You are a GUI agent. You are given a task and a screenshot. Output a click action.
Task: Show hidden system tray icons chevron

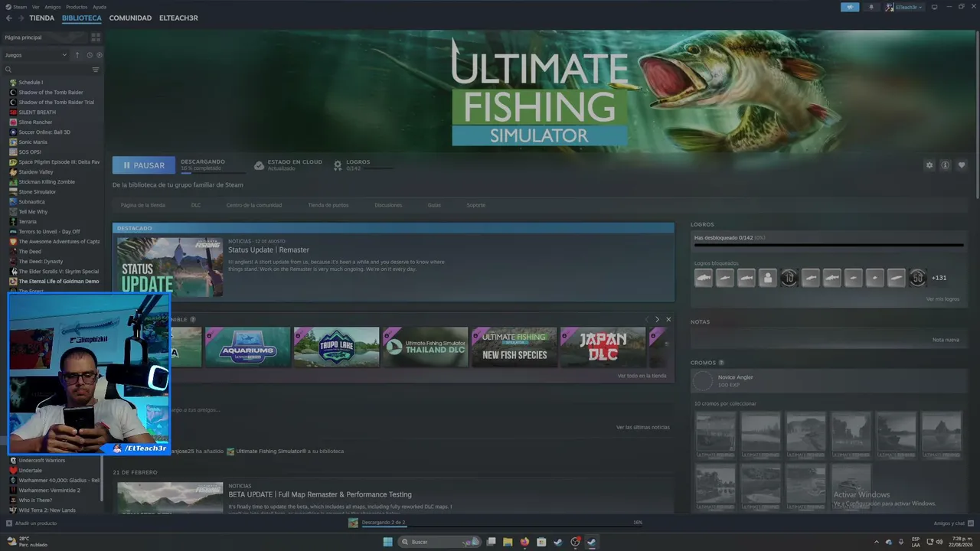point(877,542)
